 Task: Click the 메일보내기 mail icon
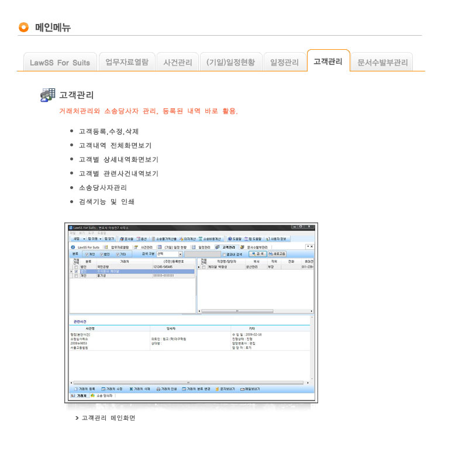[x=242, y=389]
